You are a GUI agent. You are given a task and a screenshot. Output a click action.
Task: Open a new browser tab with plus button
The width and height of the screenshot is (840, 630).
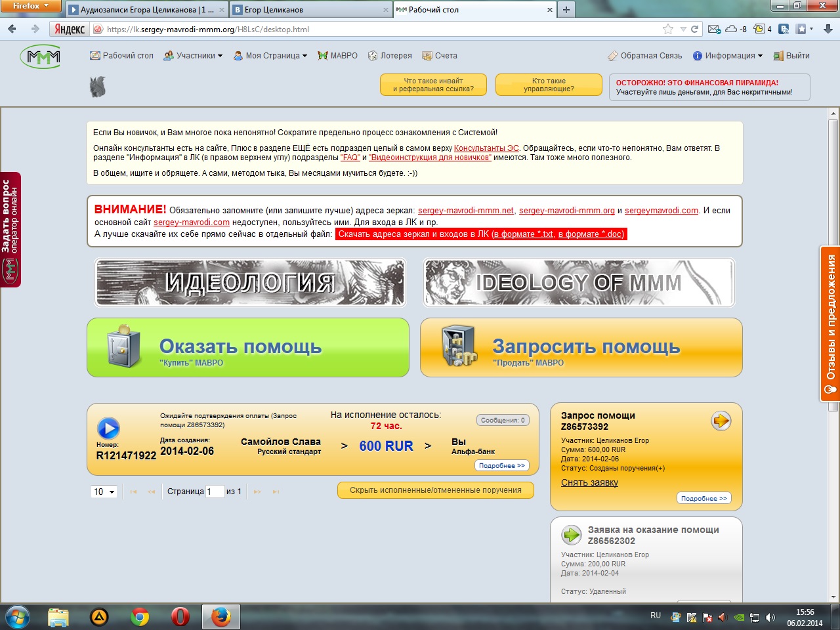[x=566, y=10]
